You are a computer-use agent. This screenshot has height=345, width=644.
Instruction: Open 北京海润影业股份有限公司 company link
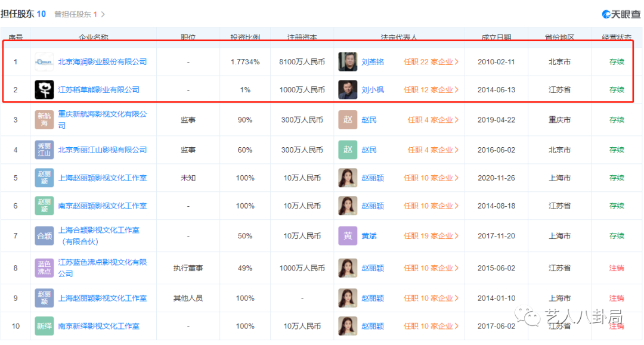click(x=103, y=62)
